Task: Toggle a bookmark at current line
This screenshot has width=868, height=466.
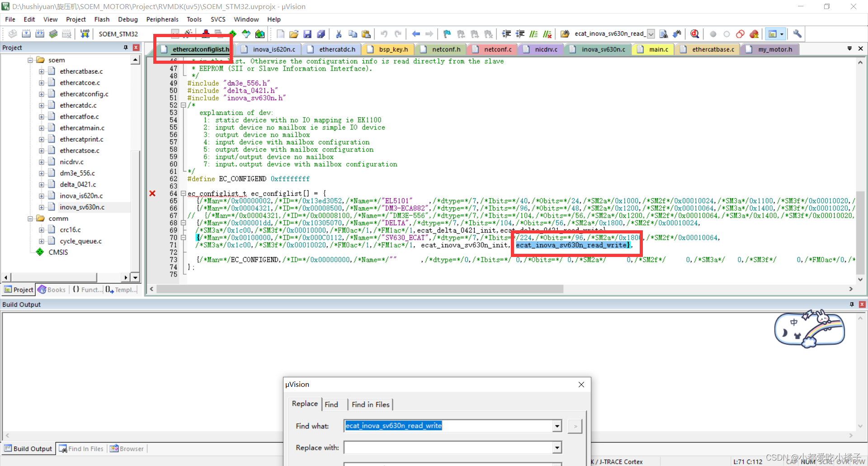Action: [447, 33]
